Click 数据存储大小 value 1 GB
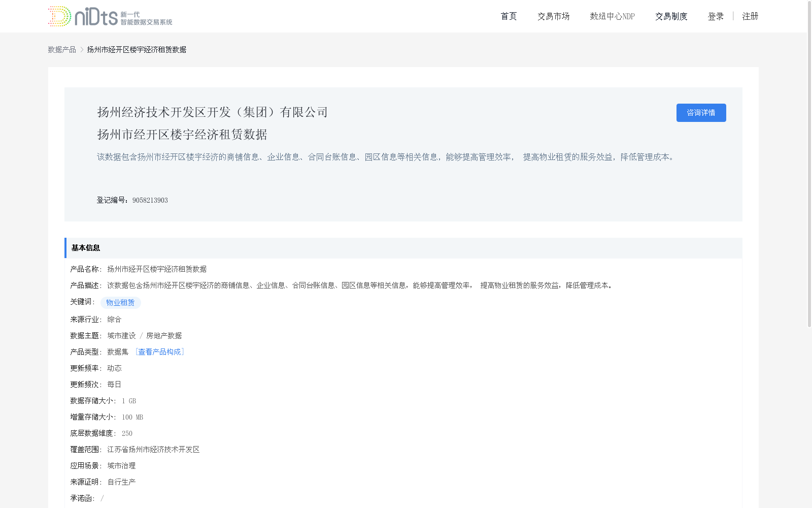This screenshot has height=508, width=812. 129,401
